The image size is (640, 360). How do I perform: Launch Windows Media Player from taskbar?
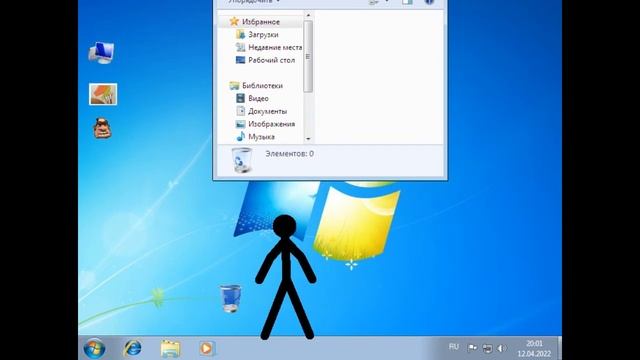(x=207, y=348)
